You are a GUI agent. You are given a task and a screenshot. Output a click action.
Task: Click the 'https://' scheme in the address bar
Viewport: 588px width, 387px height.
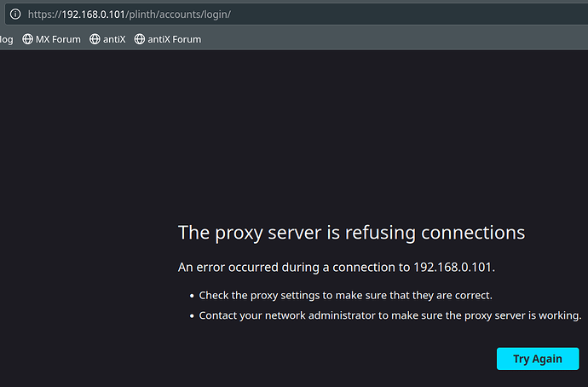coord(44,15)
